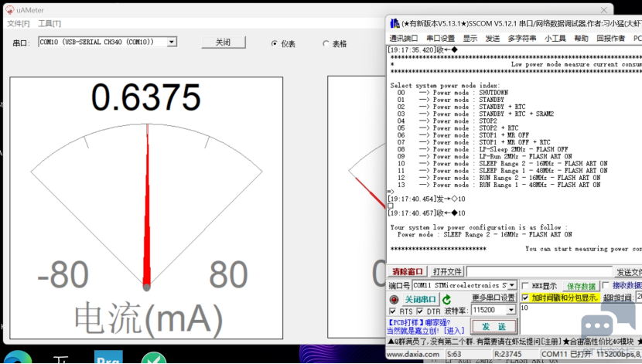Click the send text box containing 10
The height and width of the screenshot is (364, 642).
click(581, 320)
